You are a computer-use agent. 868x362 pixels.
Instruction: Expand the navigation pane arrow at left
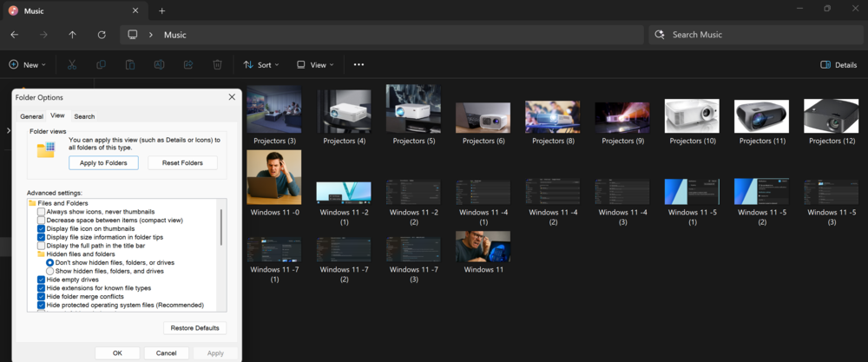(8, 130)
